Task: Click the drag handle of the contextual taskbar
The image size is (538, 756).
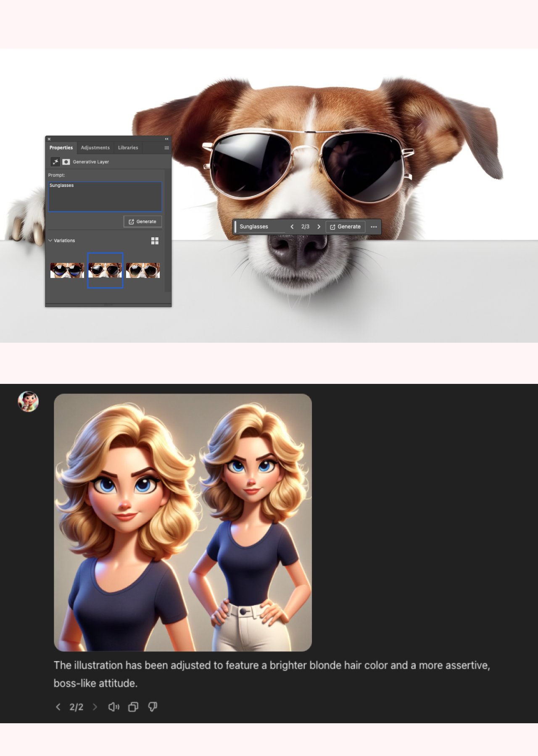Action: (235, 227)
